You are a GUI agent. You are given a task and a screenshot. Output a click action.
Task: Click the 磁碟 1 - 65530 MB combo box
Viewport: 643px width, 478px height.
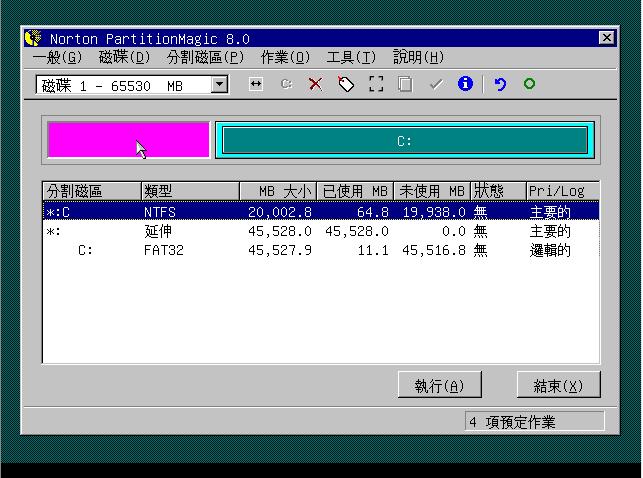(132, 85)
